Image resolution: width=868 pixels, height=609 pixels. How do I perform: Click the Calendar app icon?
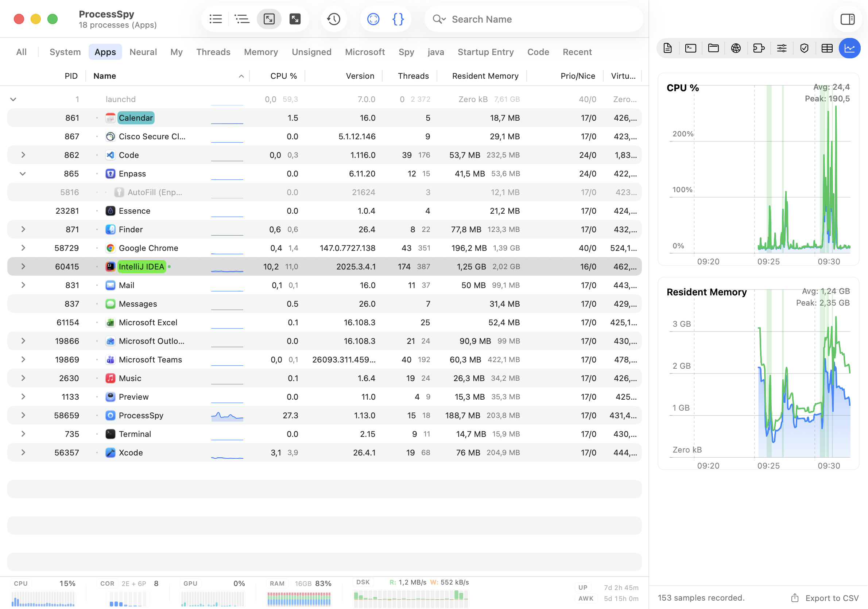(x=110, y=118)
